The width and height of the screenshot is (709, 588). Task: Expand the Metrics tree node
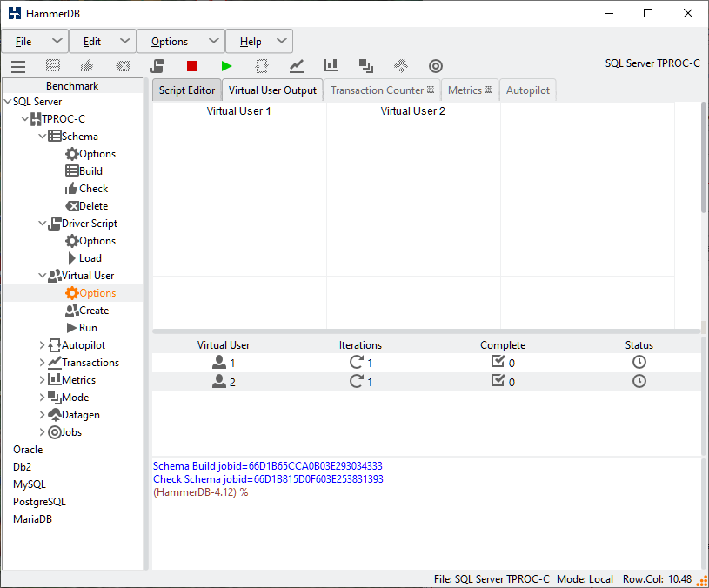[42, 380]
